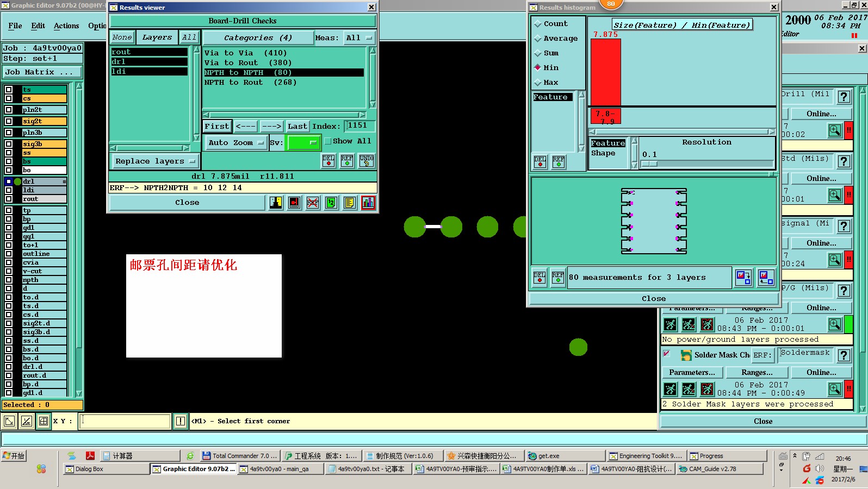Click the exclamation icon next to coordinate field
The height and width of the screenshot is (489, 868).
tap(181, 421)
